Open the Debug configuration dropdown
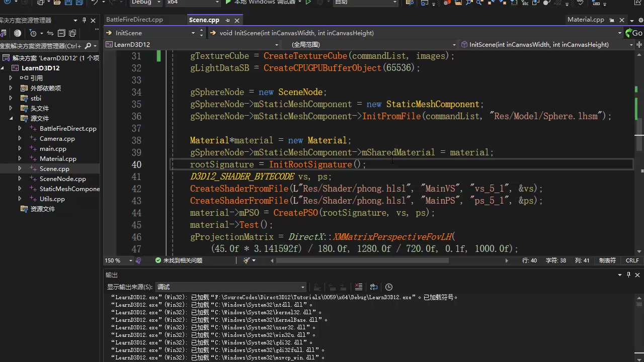 pyautogui.click(x=146, y=3)
